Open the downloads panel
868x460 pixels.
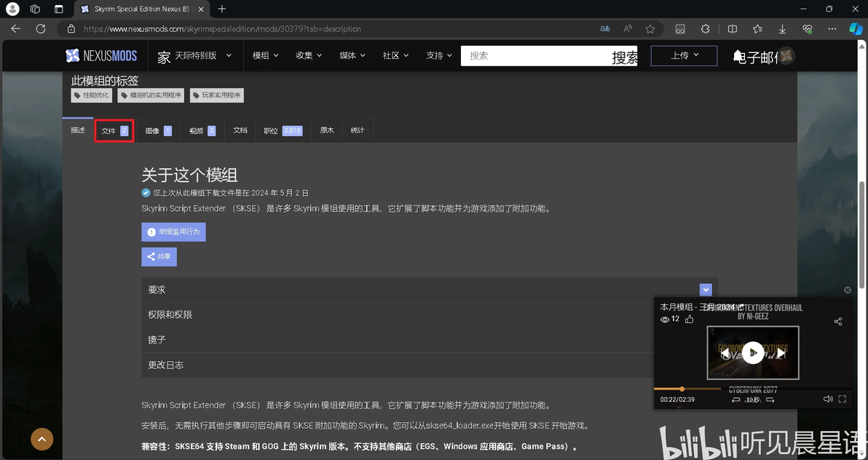782,29
